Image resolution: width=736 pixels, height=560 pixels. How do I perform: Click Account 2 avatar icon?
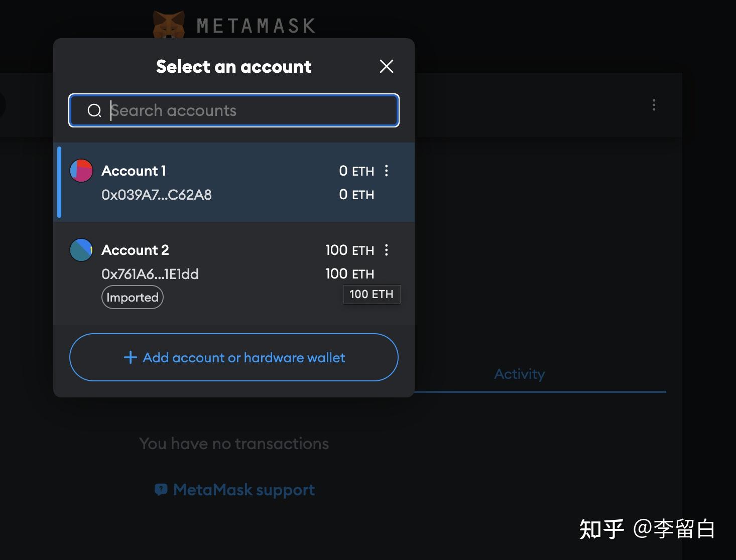(x=81, y=250)
